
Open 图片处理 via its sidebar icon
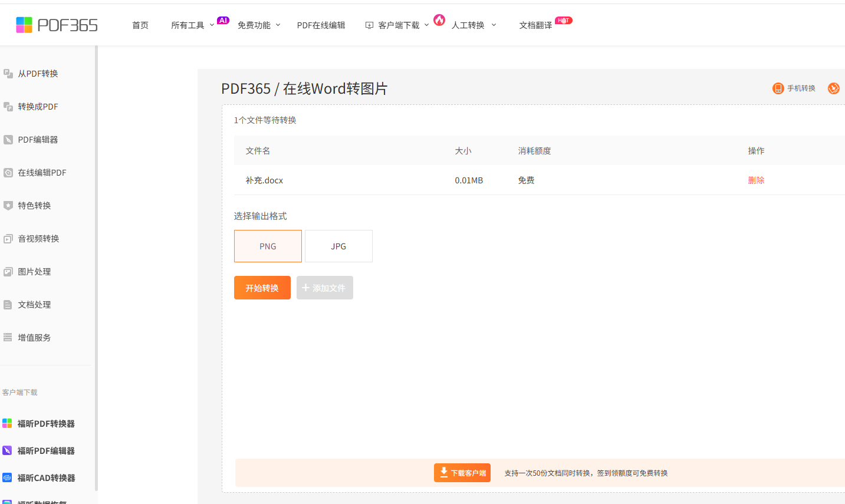coord(8,272)
